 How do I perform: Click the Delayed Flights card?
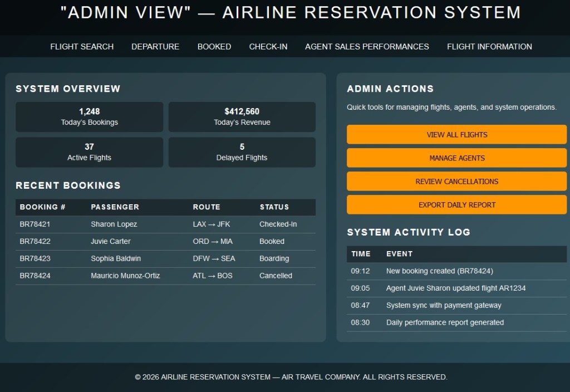click(x=242, y=152)
